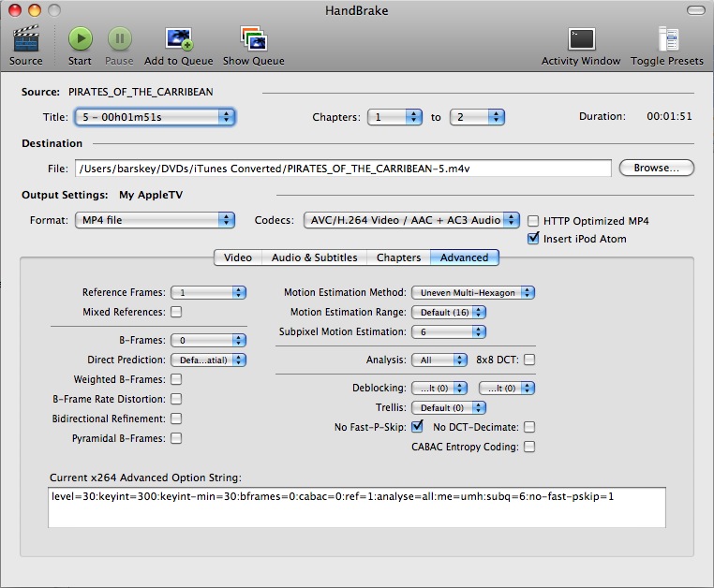The image size is (714, 588).
Task: Click in the destination File path field
Action: coord(343,169)
